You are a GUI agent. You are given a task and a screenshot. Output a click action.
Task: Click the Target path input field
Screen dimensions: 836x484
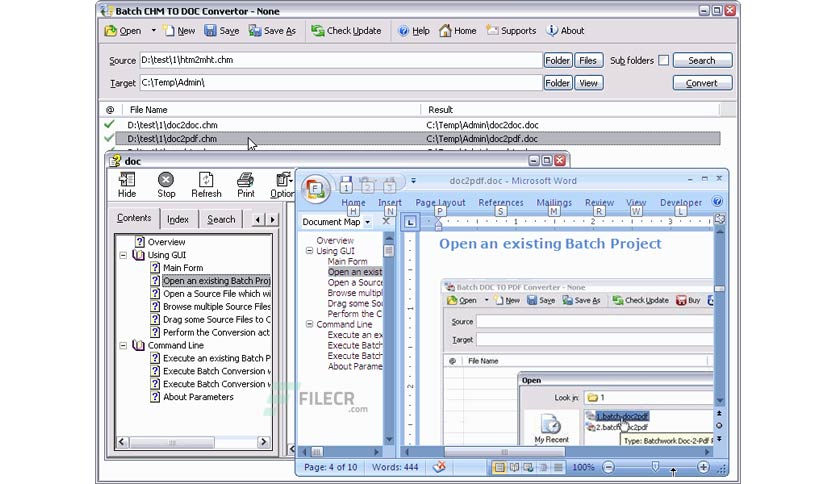(340, 83)
